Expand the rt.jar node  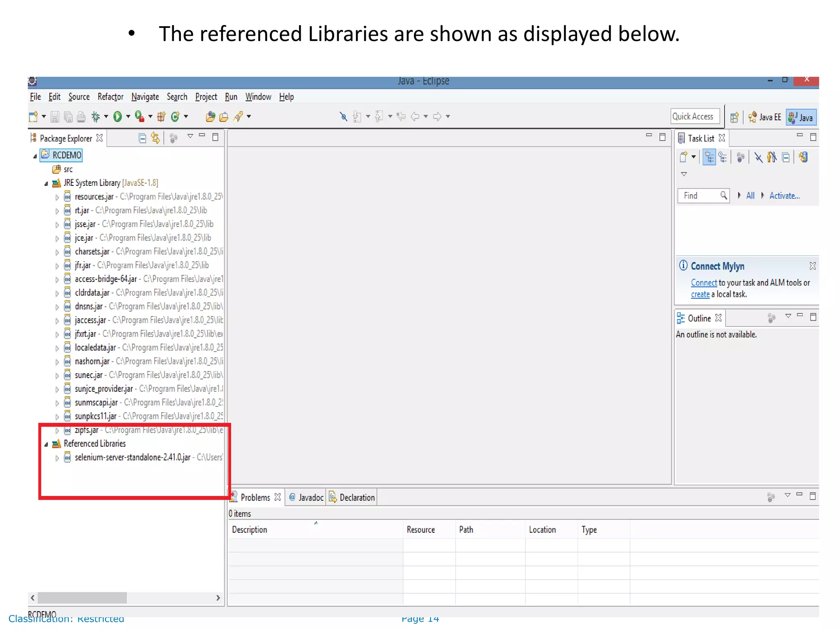[57, 211]
